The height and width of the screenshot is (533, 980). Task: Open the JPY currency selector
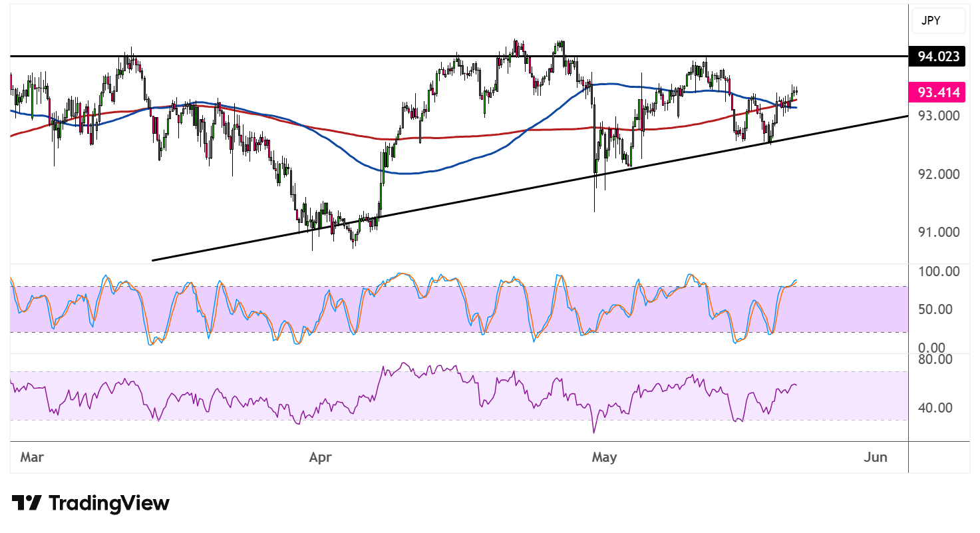coord(939,21)
